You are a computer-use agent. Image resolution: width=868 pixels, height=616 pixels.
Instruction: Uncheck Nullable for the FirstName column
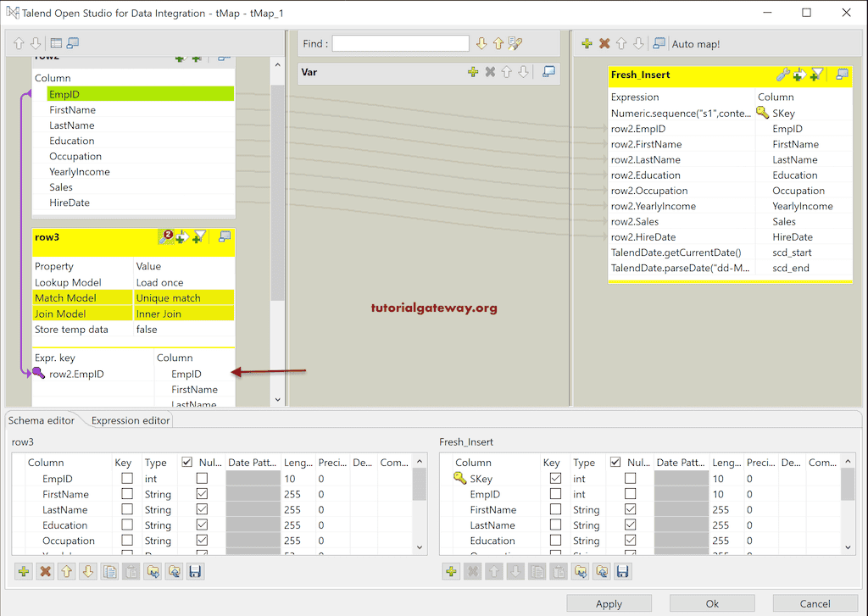click(200, 494)
